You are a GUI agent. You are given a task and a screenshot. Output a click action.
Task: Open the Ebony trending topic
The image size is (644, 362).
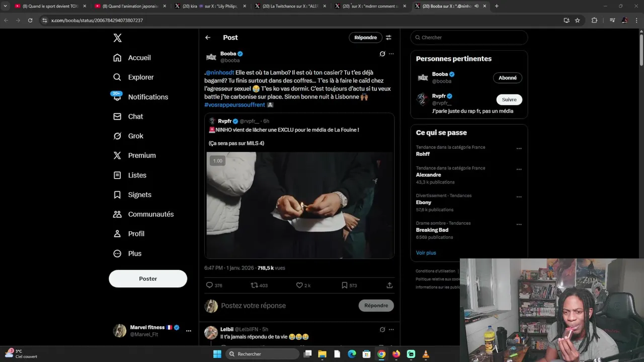point(424,203)
